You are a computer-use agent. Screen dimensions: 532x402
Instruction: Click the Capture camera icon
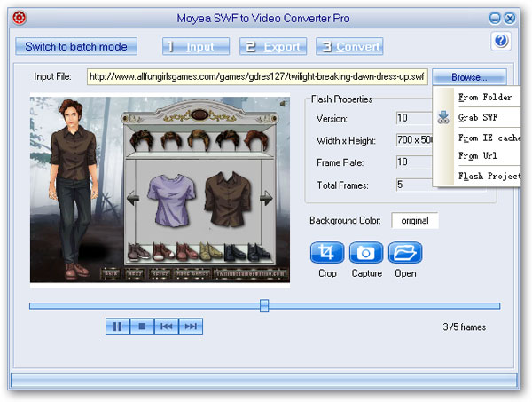pyautogui.click(x=366, y=253)
